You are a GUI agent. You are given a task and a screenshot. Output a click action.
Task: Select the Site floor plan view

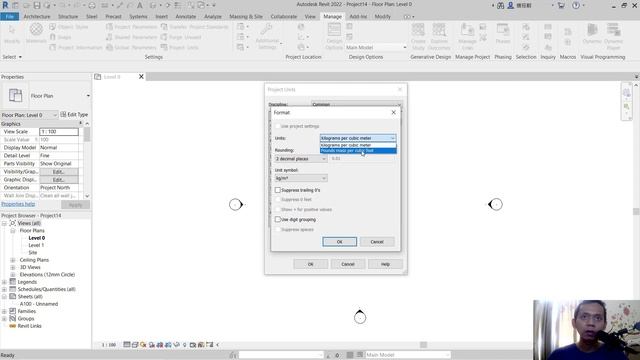click(x=33, y=253)
